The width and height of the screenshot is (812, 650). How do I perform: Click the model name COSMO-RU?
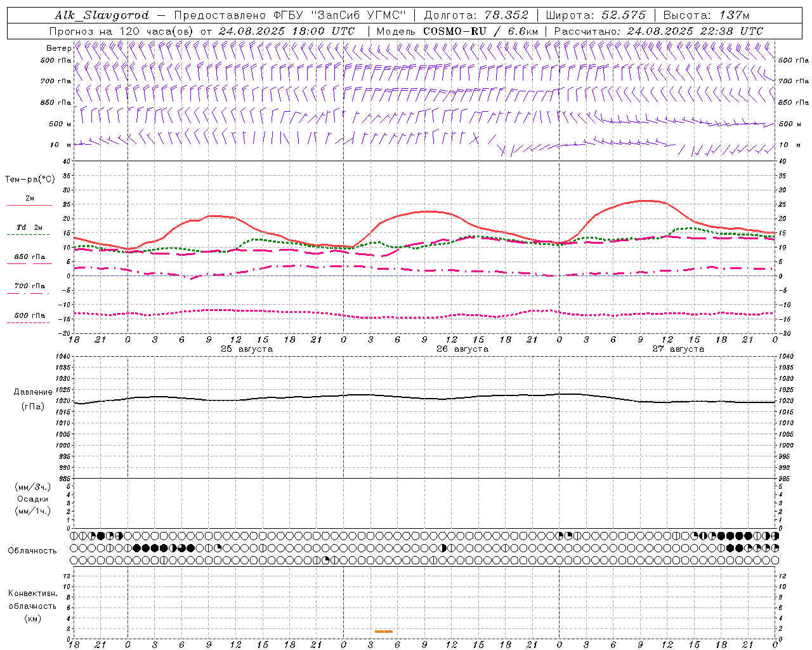pyautogui.click(x=454, y=31)
